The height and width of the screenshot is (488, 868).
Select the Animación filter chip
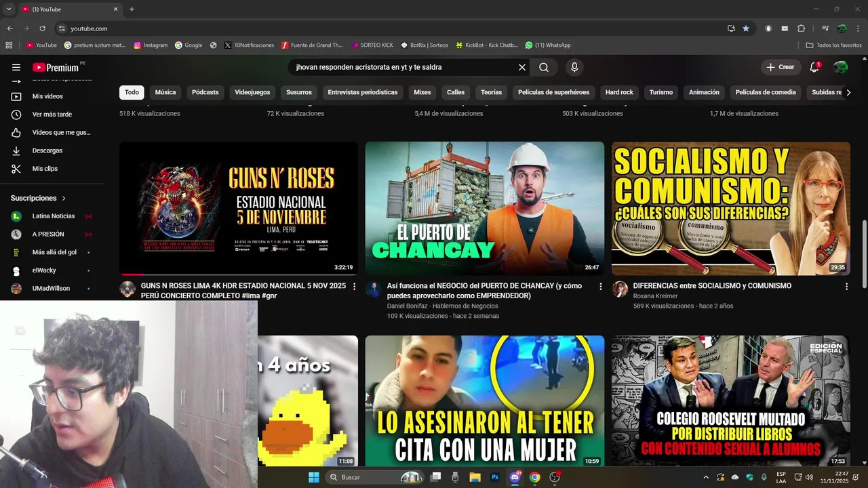tap(704, 92)
